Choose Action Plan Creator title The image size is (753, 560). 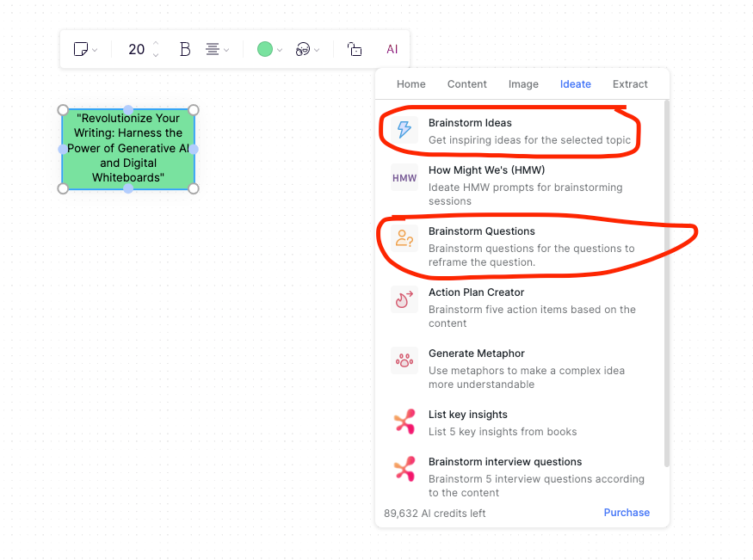477,292
